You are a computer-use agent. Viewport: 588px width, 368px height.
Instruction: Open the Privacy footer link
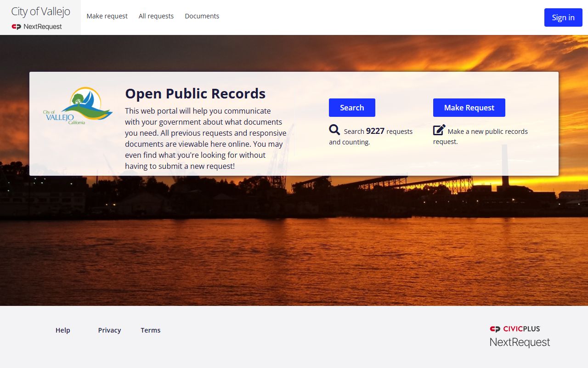[109, 330]
